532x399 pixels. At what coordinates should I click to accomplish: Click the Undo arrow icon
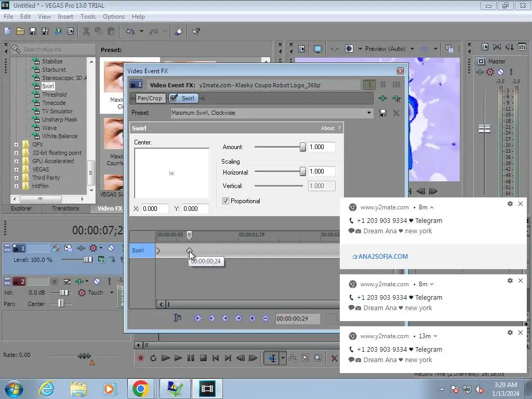pos(130,31)
